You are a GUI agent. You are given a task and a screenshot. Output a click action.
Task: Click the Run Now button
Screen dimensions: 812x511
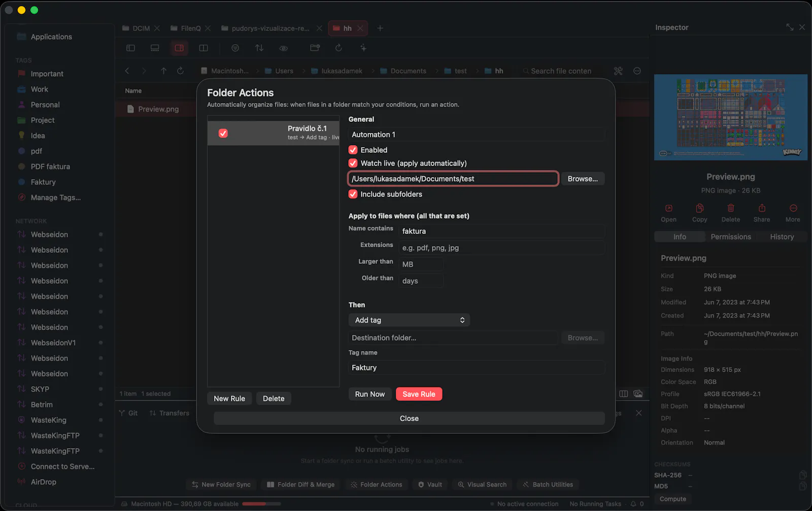pyautogui.click(x=370, y=394)
